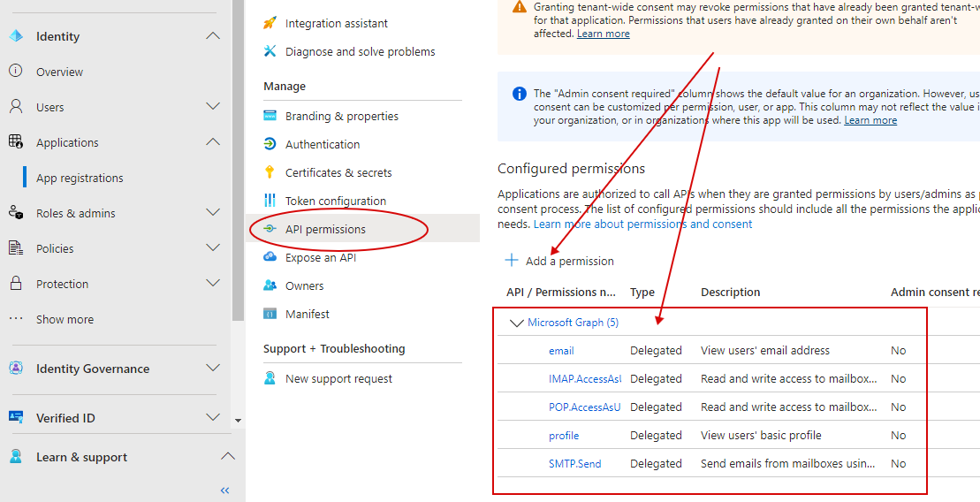Click the Certificates & secrets key icon

[x=270, y=172]
